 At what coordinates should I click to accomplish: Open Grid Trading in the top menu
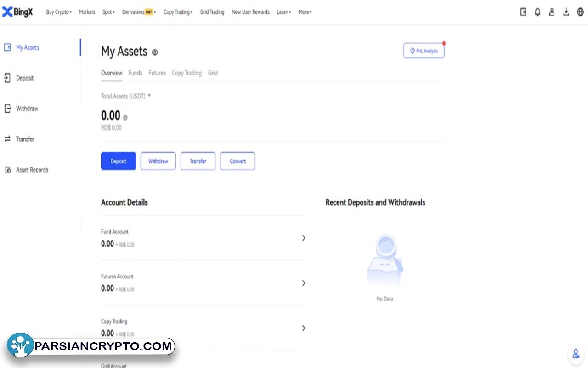tap(212, 12)
